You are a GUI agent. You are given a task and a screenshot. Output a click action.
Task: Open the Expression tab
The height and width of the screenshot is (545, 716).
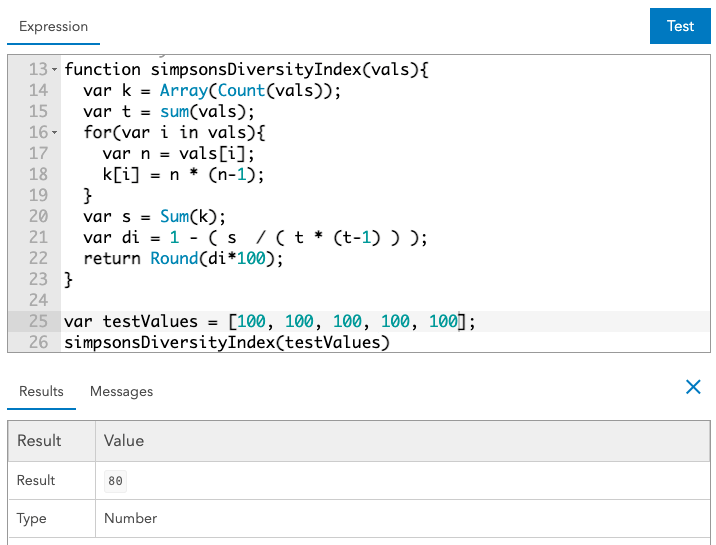53,27
